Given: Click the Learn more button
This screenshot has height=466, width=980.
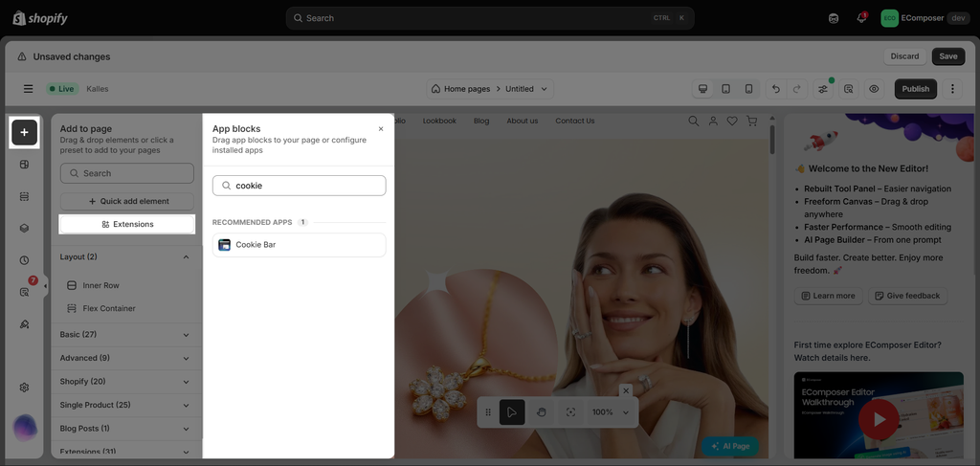Looking at the screenshot, I should tap(828, 296).
